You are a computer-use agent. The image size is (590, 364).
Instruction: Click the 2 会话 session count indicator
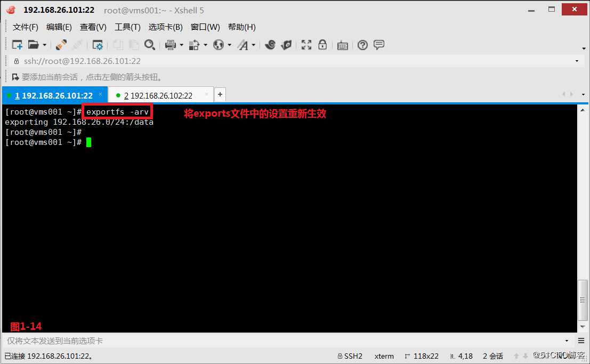(x=493, y=356)
